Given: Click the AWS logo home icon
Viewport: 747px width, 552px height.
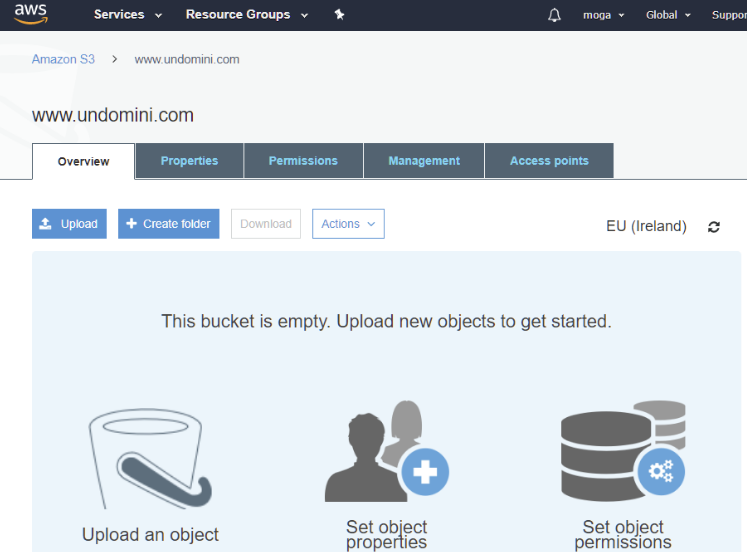Looking at the screenshot, I should [x=31, y=14].
